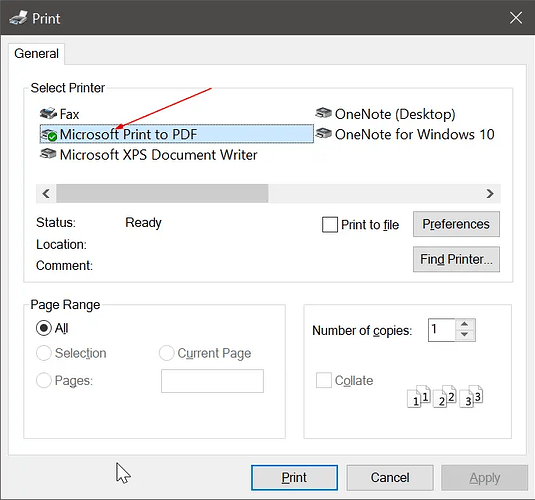Screen dimensions: 535x500
Task: Close the Print dialog
Action: pos(516,18)
